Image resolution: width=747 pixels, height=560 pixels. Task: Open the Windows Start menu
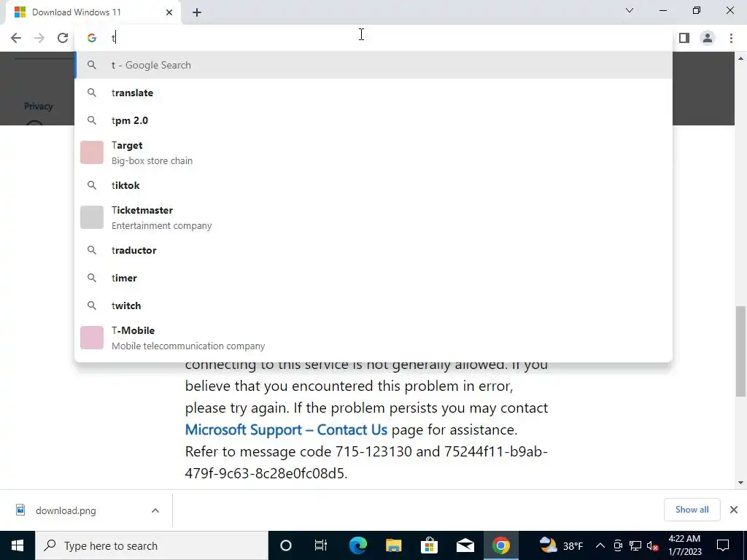coord(18,545)
